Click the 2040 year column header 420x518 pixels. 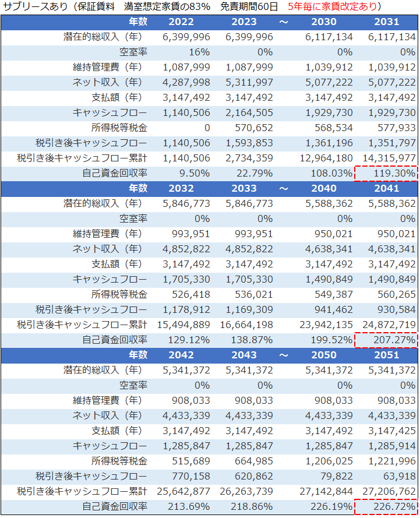324,189
